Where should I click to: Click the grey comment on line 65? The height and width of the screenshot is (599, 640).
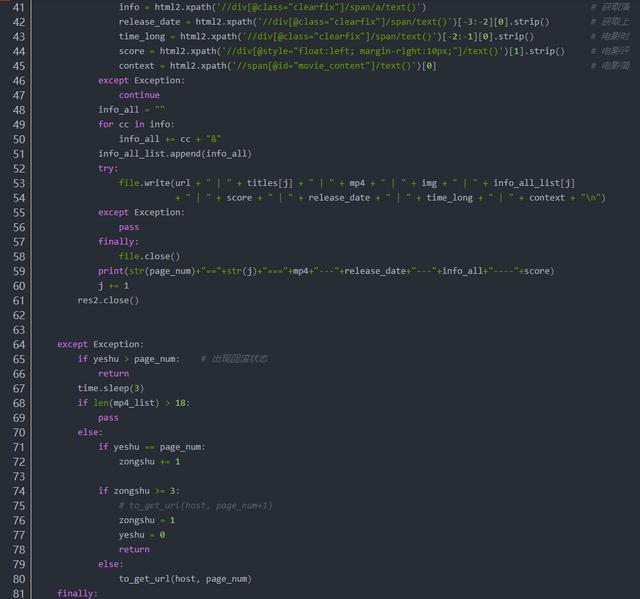tap(234, 359)
